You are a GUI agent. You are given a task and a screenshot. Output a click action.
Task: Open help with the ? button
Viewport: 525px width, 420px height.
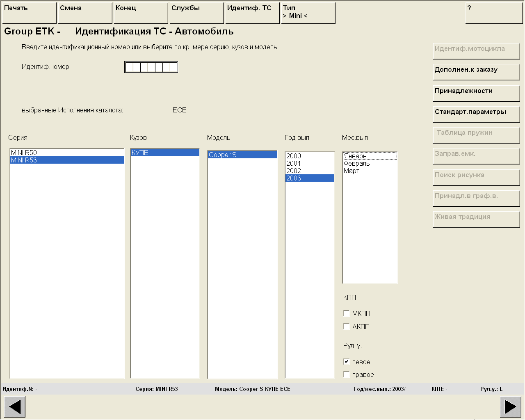[x=494, y=13]
